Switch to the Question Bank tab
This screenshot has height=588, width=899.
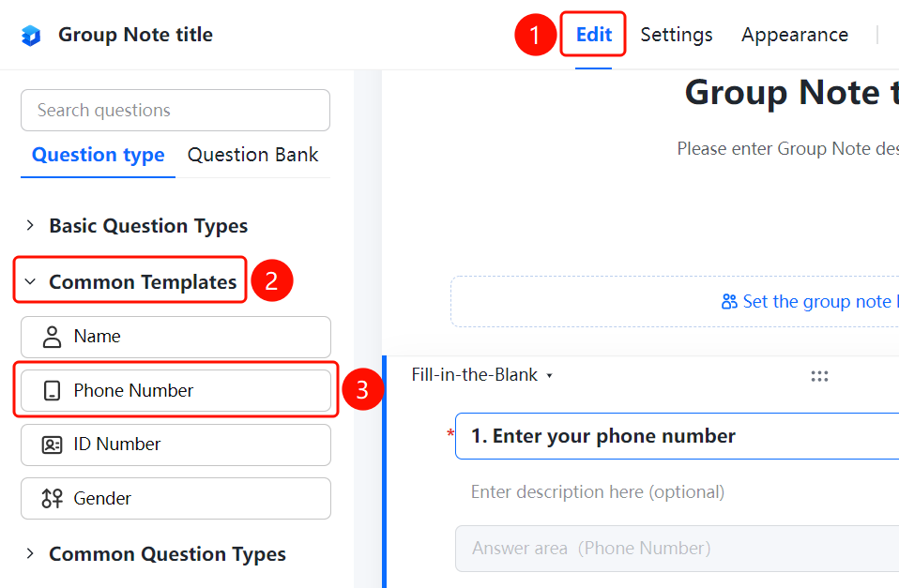pos(252,155)
